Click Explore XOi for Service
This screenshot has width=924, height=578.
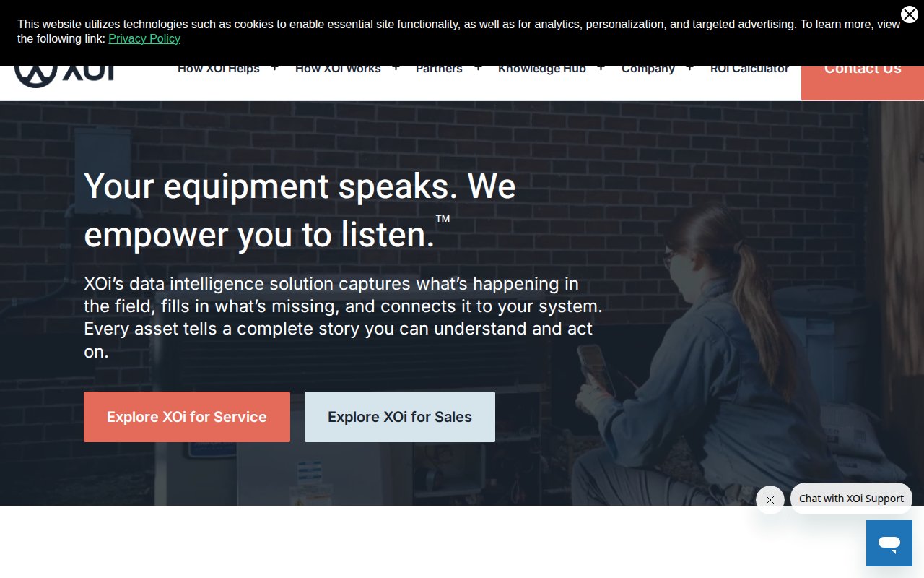[x=187, y=417]
